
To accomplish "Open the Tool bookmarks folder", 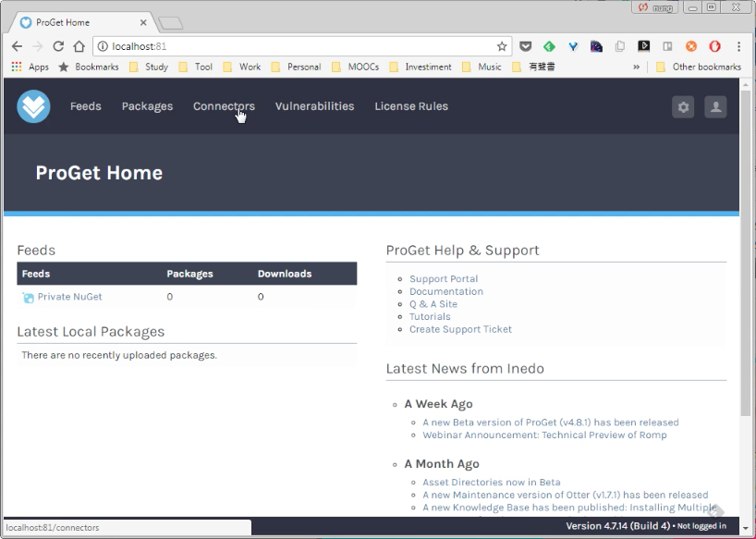I will [x=196, y=67].
